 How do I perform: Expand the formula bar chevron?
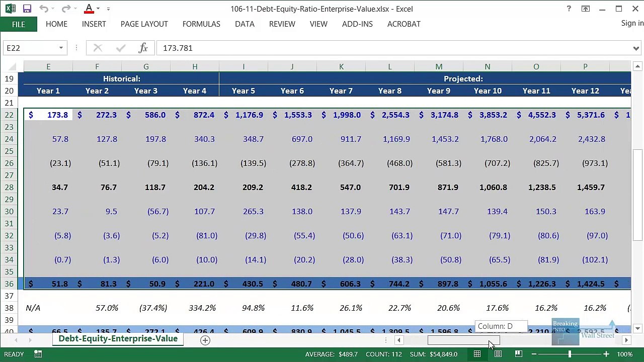pos(636,48)
